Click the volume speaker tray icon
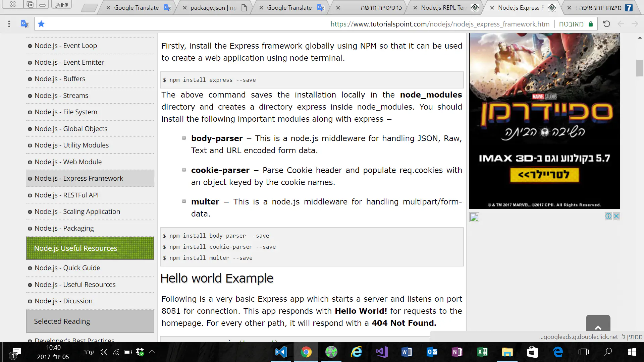This screenshot has height=362, width=644. click(103, 352)
